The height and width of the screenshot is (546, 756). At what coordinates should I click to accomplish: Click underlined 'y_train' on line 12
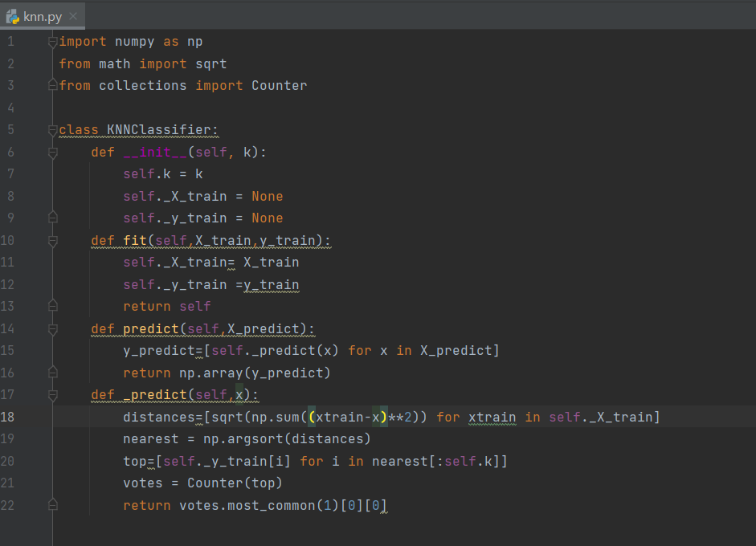pyautogui.click(x=271, y=285)
